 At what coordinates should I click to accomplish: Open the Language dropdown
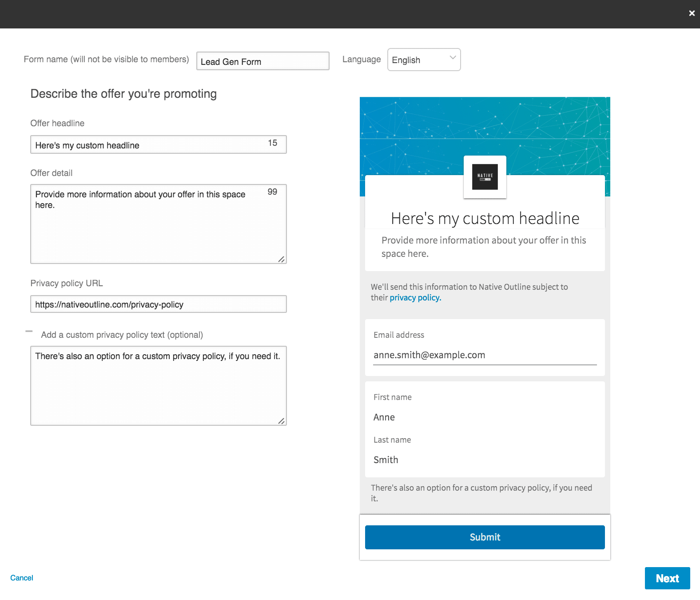(x=424, y=60)
